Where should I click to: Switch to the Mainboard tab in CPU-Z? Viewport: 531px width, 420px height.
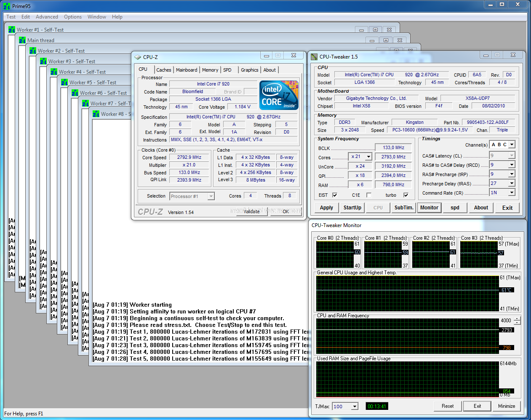pyautogui.click(x=187, y=70)
